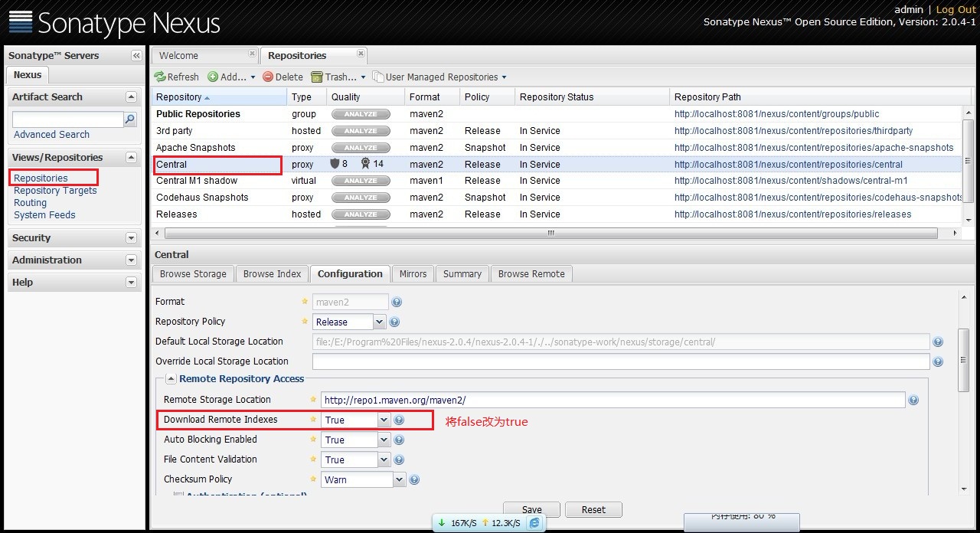Screen dimensions: 980x533
Task: Open help icon beside Format field
Action: (x=397, y=302)
